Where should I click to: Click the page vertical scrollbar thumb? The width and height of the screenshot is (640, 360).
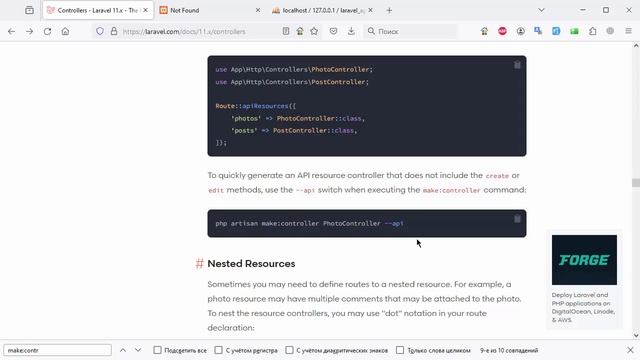click(636, 182)
